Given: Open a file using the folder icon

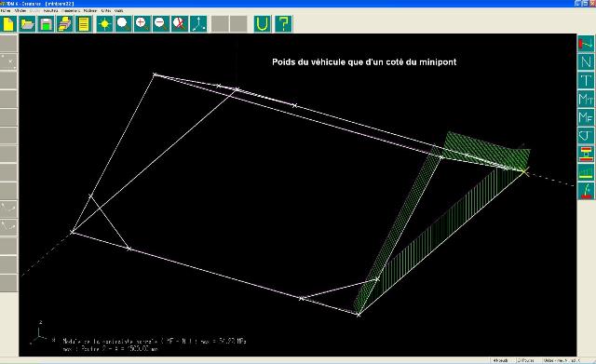Looking at the screenshot, I should click(27, 24).
